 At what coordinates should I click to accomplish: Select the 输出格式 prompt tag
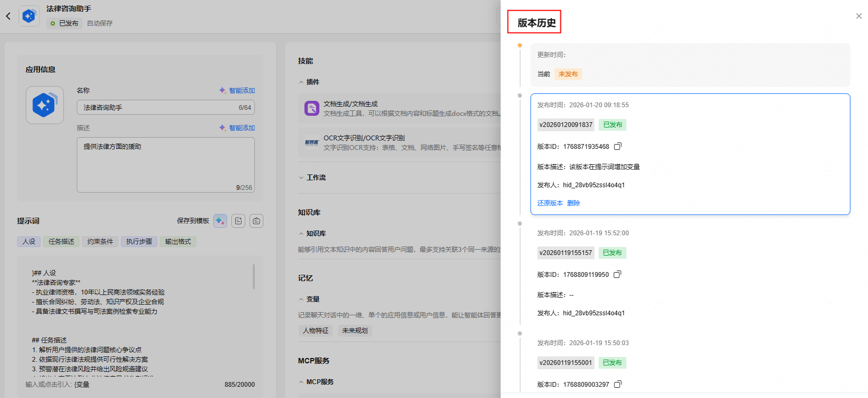(178, 242)
